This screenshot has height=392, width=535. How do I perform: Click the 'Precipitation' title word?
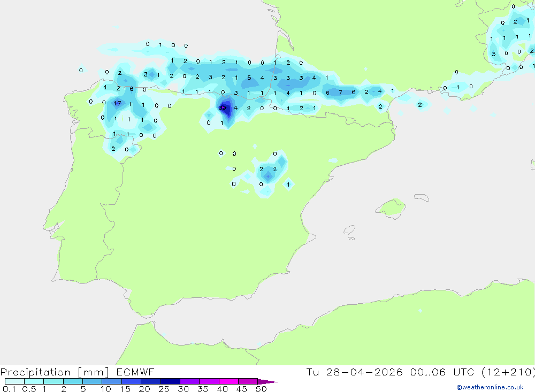pos(35,372)
